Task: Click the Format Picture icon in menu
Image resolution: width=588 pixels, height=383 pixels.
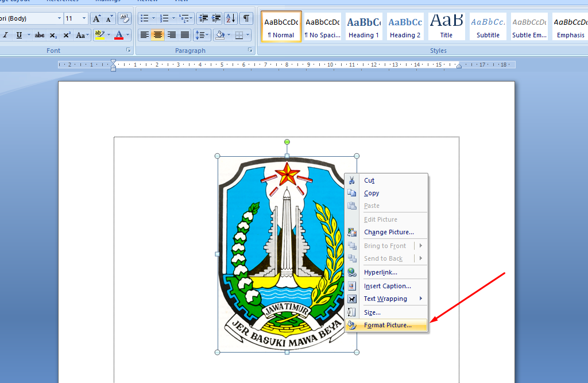Action: pyautogui.click(x=352, y=325)
